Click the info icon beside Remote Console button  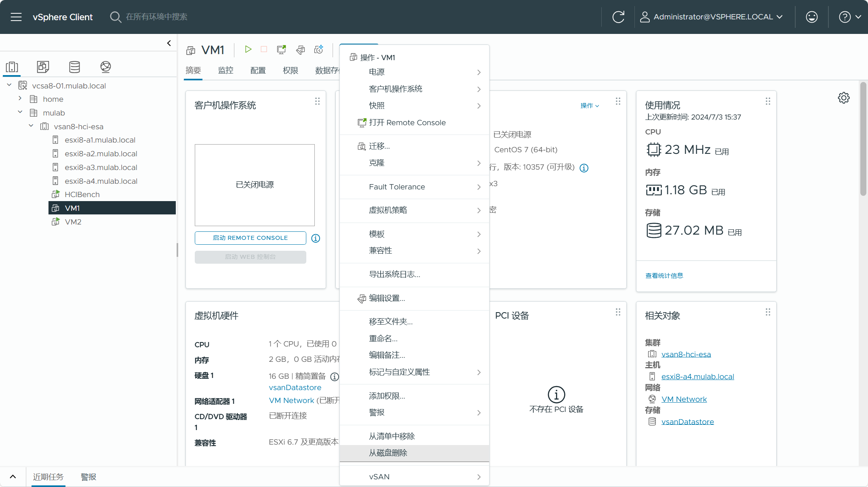pos(316,238)
